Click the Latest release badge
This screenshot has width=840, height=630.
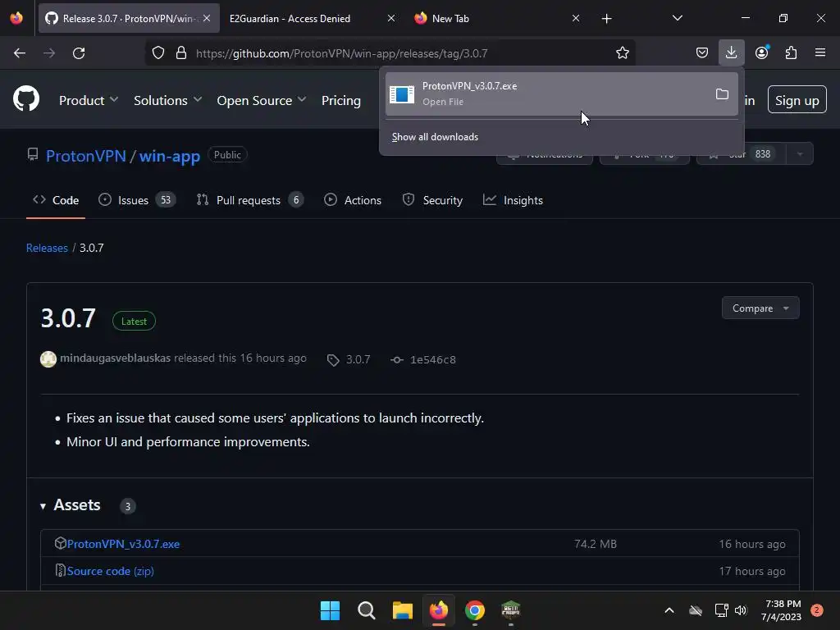tap(134, 322)
